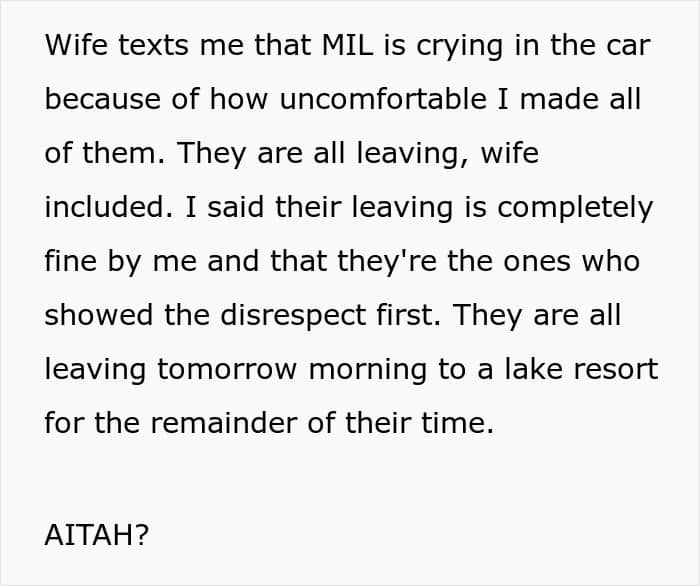The height and width of the screenshot is (586, 700).
Task: Select the word "tomorrow"
Action: pyautogui.click(x=227, y=370)
